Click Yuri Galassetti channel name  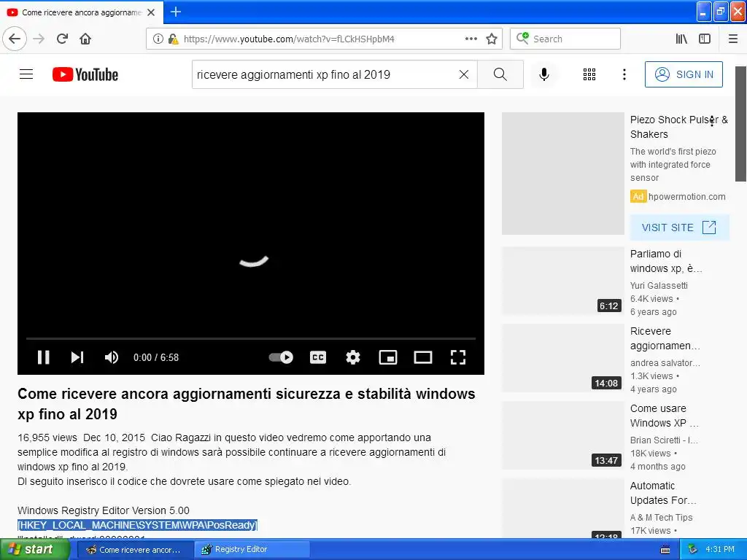pos(659,285)
